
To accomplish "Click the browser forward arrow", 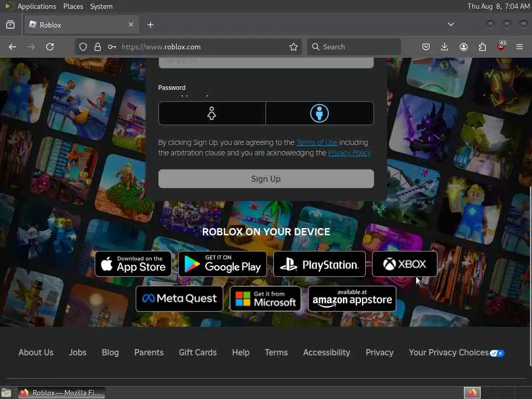I will 31,47.
